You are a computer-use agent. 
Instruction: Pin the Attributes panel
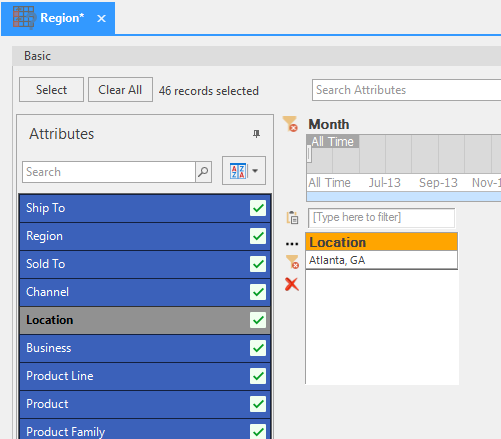click(x=256, y=134)
